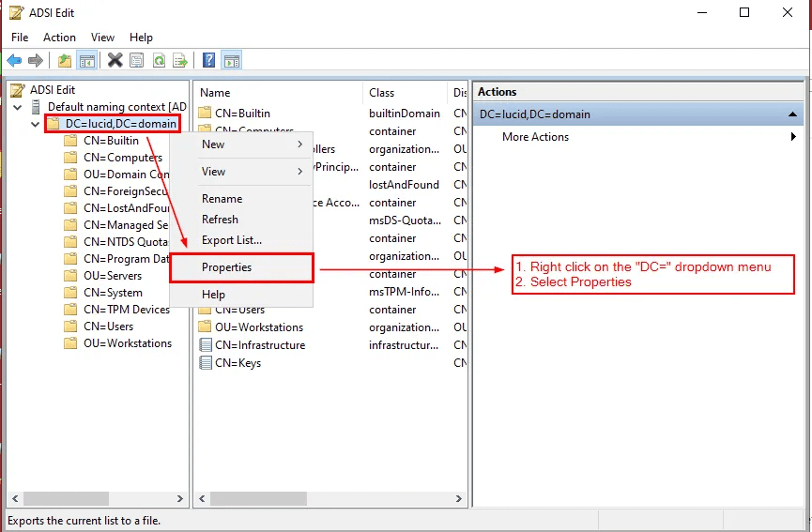Viewport: 812px width, 532px height.
Task: Click the Properties toolbar icon
Action: point(137,61)
